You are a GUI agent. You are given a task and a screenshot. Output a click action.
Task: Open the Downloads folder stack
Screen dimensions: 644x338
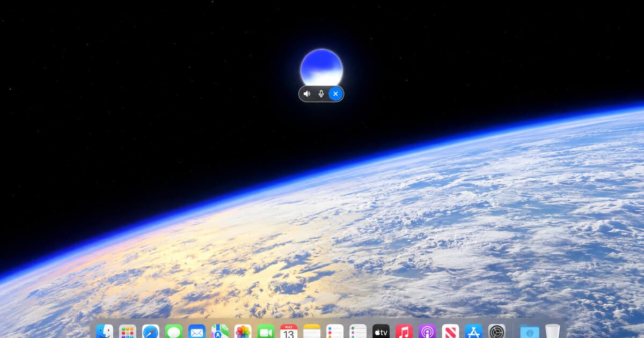tap(530, 331)
